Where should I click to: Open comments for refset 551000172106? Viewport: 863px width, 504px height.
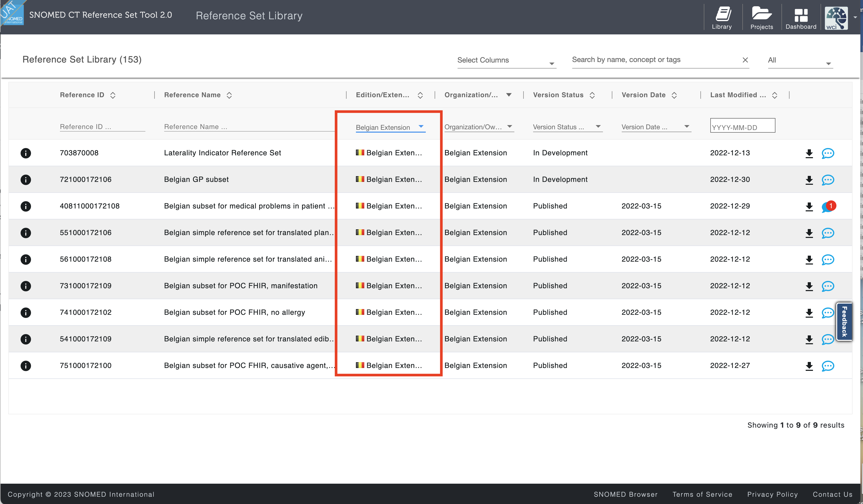[828, 233]
